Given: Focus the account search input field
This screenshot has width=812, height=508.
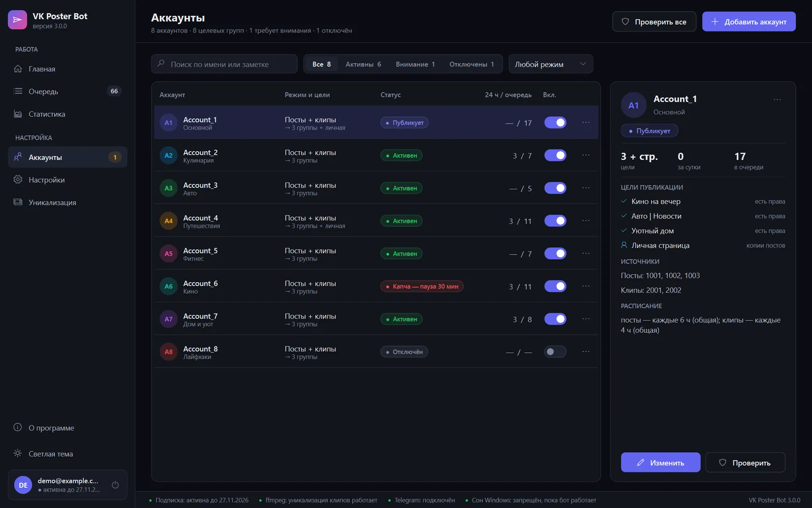Looking at the screenshot, I should (224, 64).
